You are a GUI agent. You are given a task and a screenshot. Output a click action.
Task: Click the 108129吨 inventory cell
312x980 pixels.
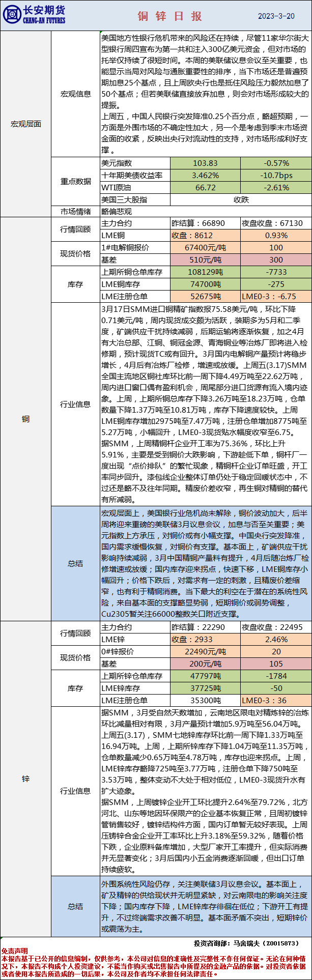pyautogui.click(x=205, y=272)
